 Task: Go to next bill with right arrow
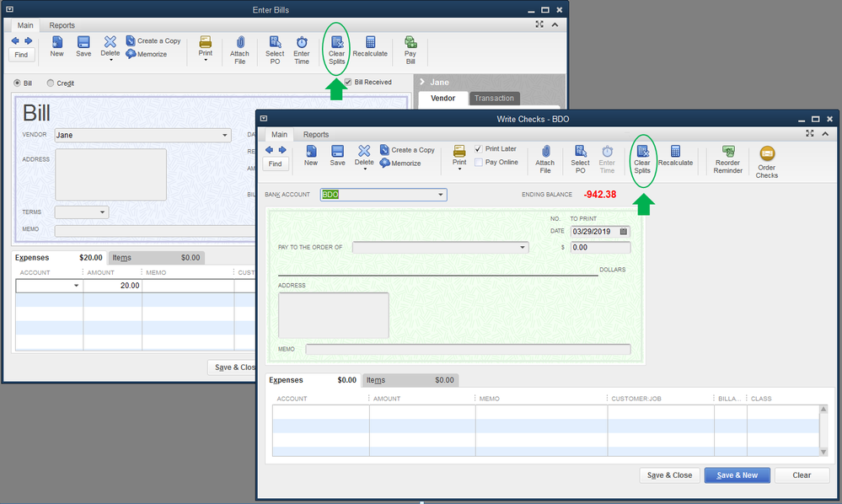29,40
